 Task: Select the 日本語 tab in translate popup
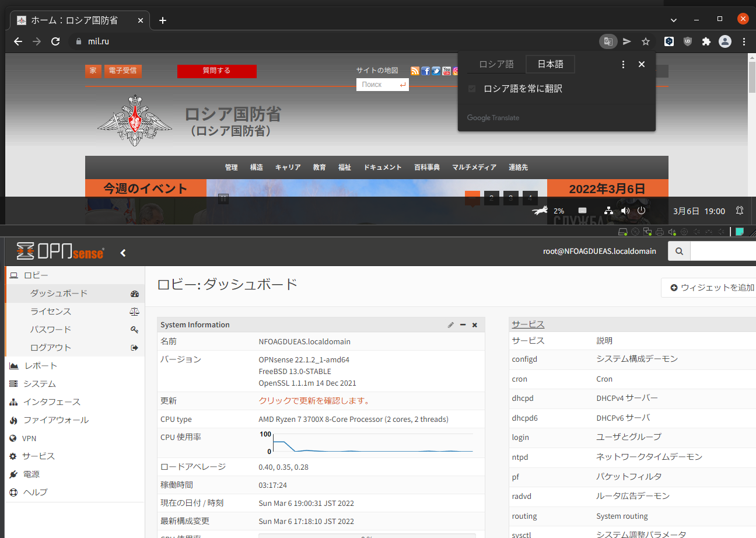tap(550, 64)
